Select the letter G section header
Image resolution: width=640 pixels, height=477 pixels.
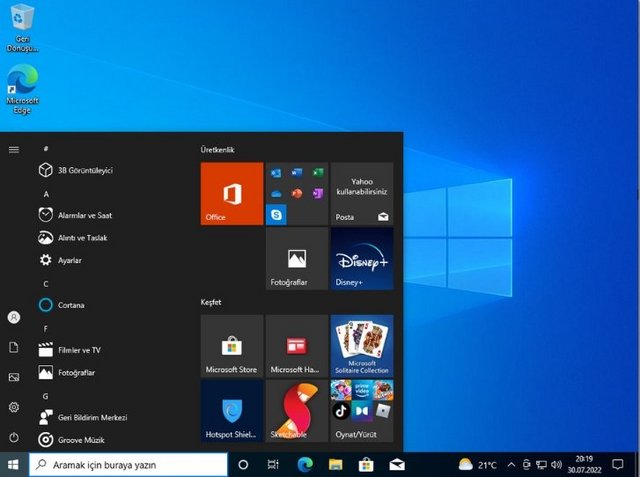click(x=46, y=396)
